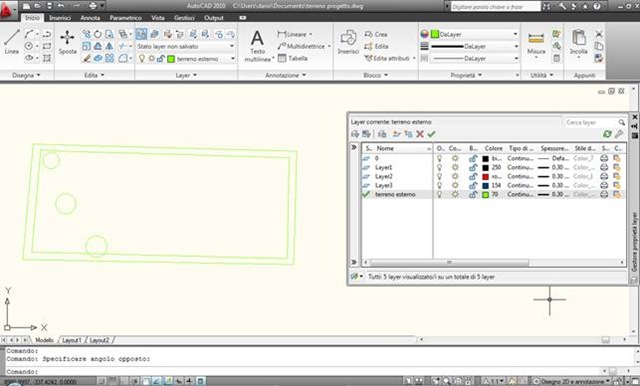This screenshot has height=386, width=640.
Task: Toggle lightbulb visibility for layer 0
Action: pyautogui.click(x=440, y=158)
